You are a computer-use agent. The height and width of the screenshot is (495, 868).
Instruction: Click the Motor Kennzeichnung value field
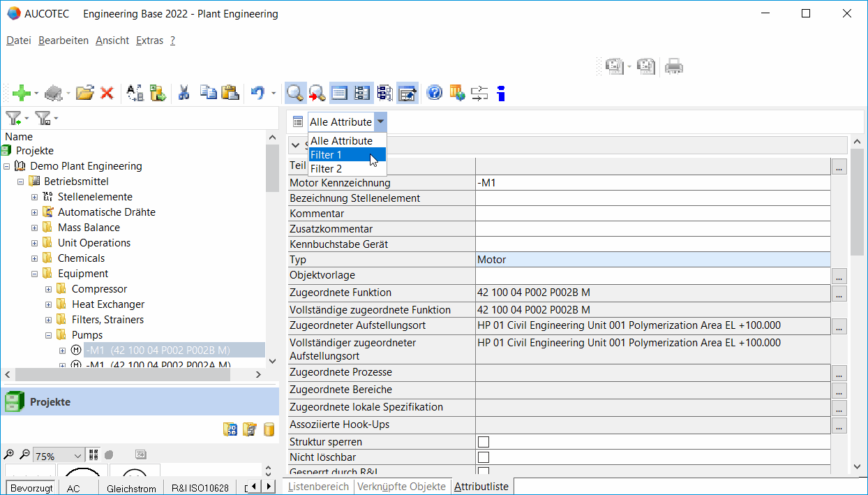point(652,183)
